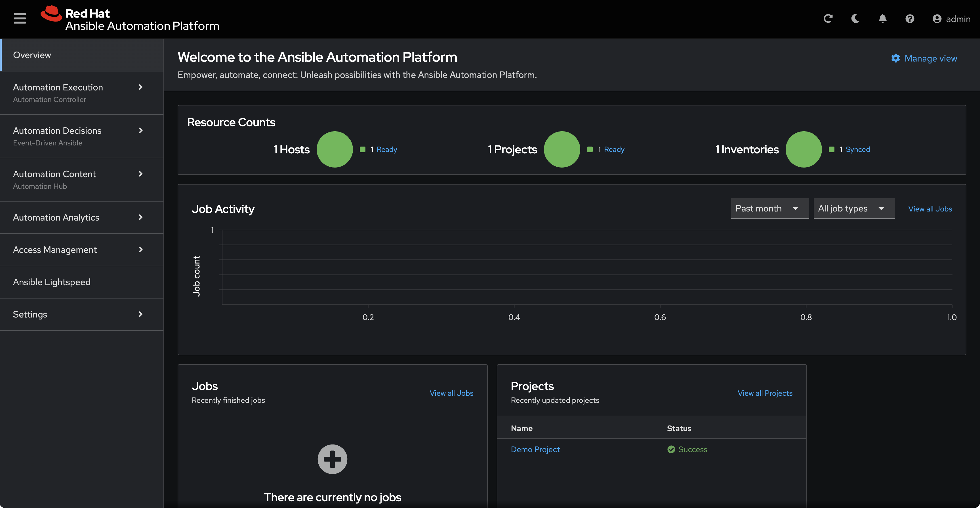Open the notifications bell
This screenshot has height=508, width=980.
point(883,19)
